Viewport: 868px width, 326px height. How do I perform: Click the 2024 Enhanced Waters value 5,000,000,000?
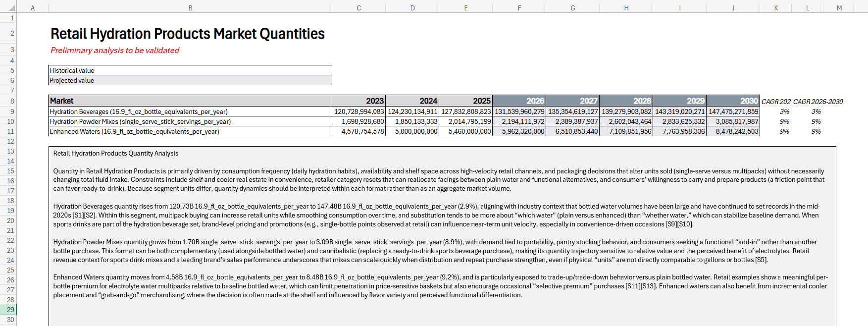point(412,131)
